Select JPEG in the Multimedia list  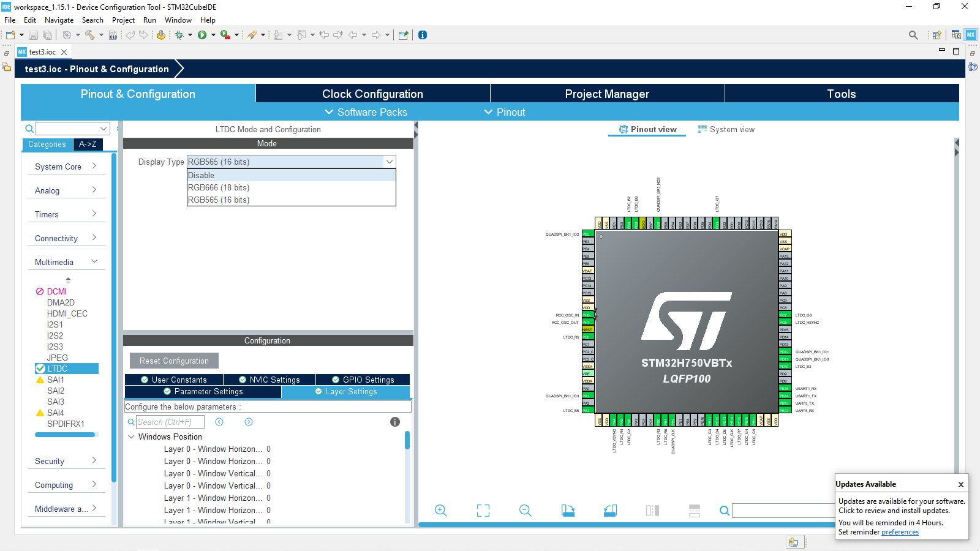click(x=58, y=358)
